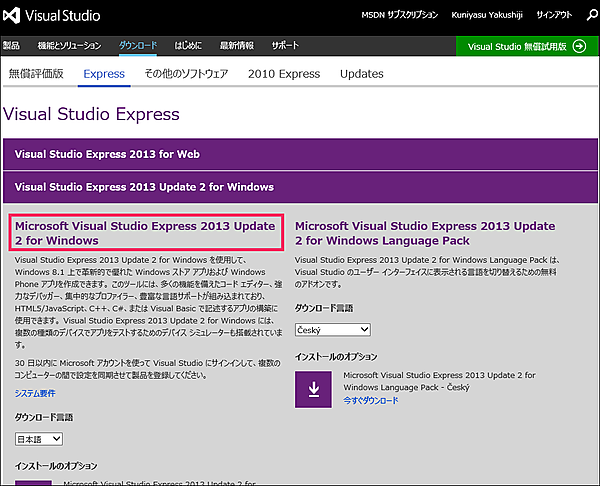Go to the Updates tab
600x486 pixels.
(361, 74)
